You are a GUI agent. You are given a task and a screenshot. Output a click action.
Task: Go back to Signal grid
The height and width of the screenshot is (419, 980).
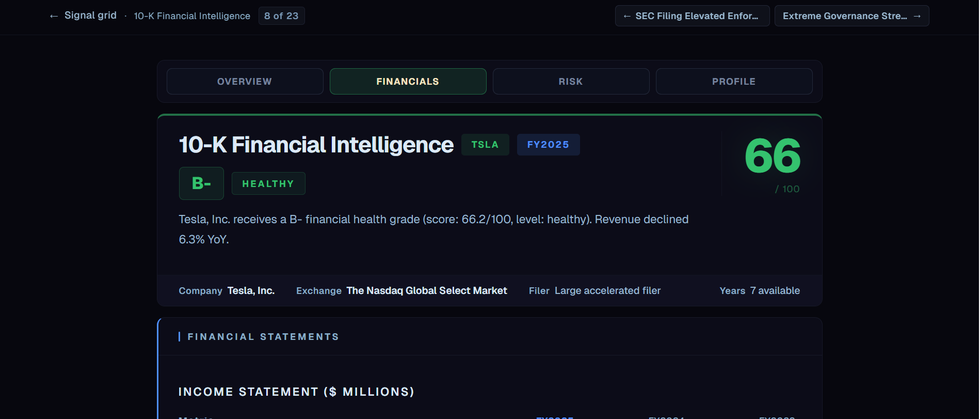83,15
